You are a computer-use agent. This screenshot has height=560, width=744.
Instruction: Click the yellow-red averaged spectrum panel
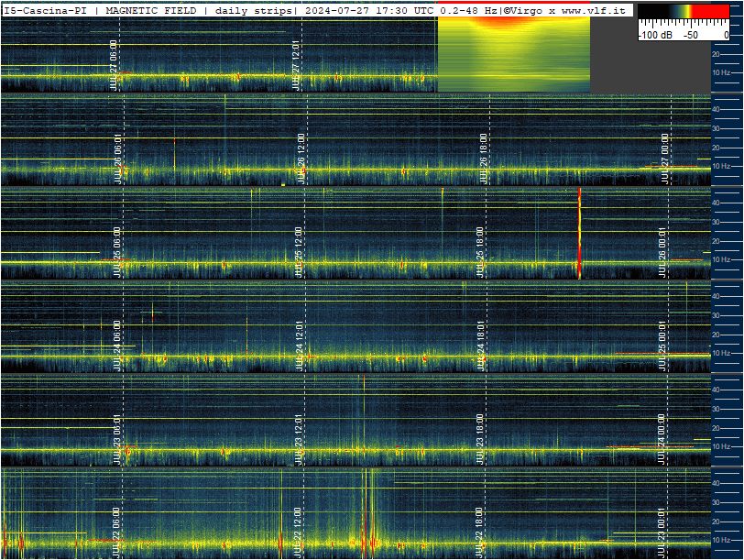pos(514,55)
